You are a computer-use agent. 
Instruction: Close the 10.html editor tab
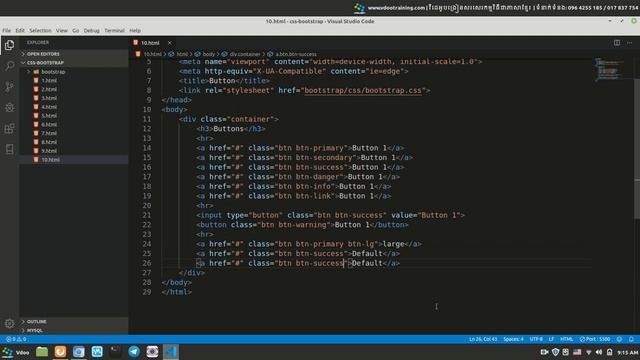[x=169, y=42]
